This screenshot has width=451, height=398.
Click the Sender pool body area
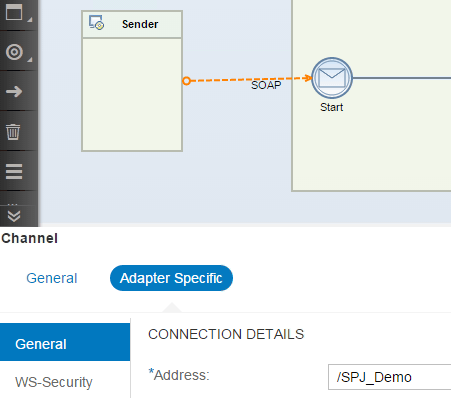[132, 95]
